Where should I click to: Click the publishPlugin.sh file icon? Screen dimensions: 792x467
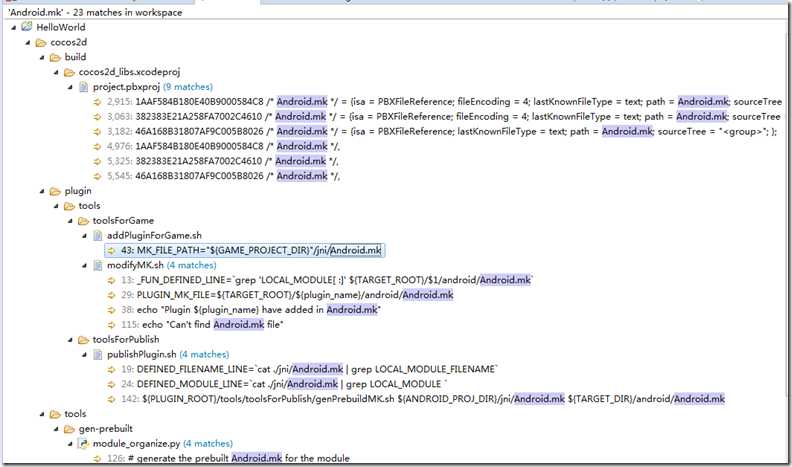97,354
